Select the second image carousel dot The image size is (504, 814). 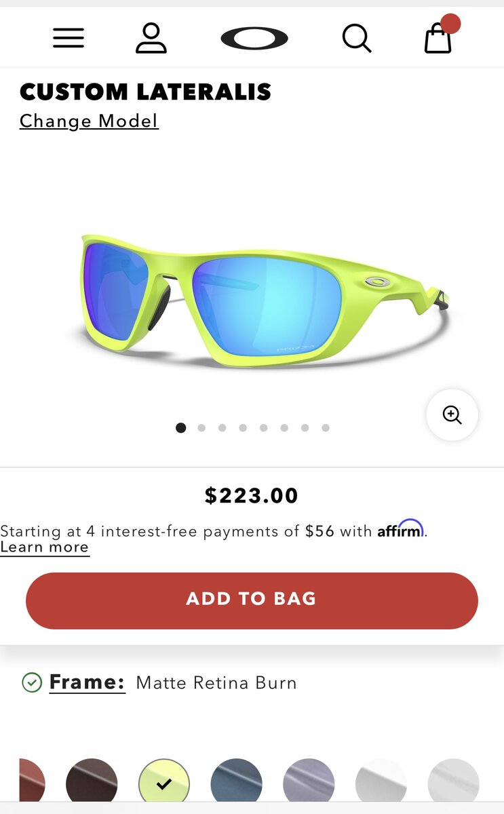tap(201, 428)
